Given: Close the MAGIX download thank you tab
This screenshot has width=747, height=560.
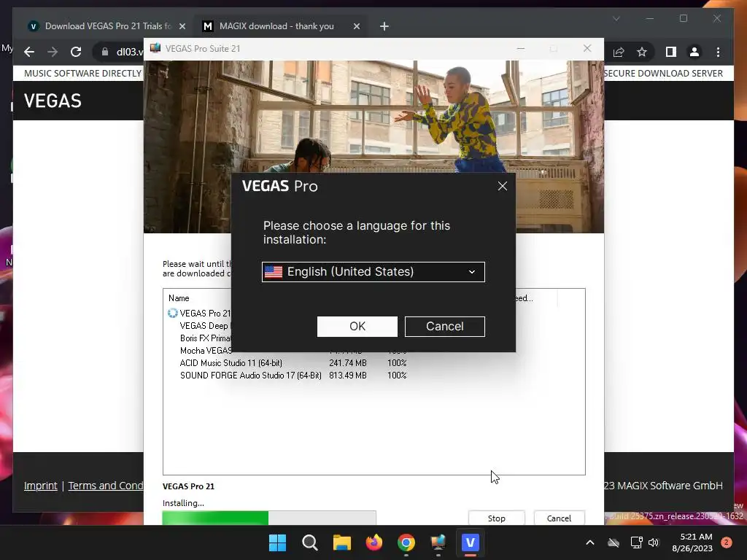Looking at the screenshot, I should pyautogui.click(x=356, y=26).
